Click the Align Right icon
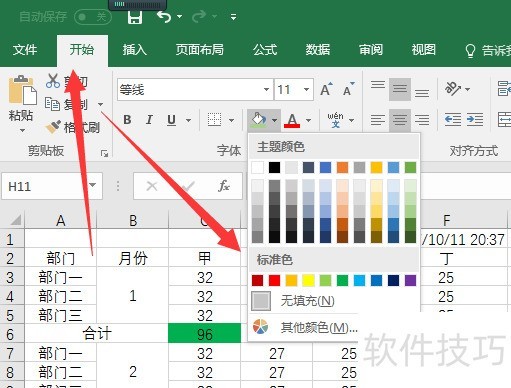Image resolution: width=511 pixels, height=388 pixels. coord(422,120)
